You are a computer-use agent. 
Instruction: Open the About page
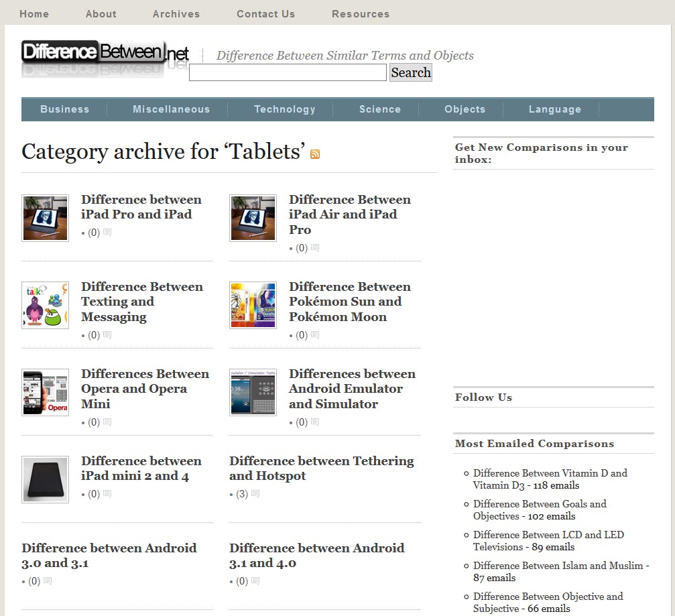pos(101,14)
